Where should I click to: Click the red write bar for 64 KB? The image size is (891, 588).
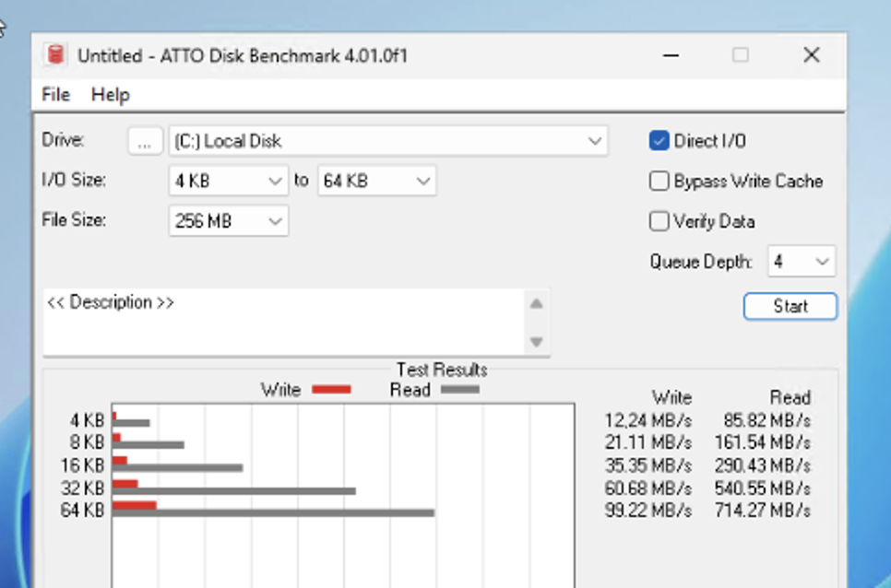[134, 505]
